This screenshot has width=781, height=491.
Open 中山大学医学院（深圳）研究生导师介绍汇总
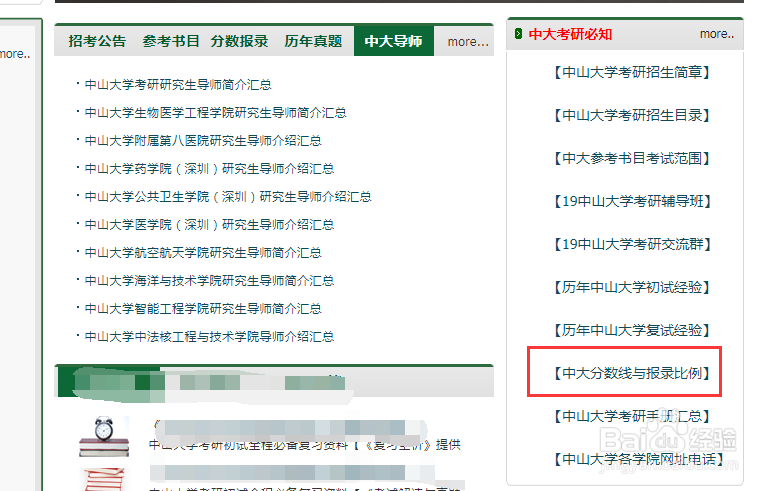pyautogui.click(x=209, y=224)
